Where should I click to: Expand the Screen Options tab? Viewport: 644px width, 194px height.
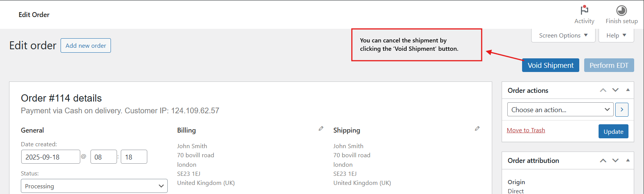(x=563, y=35)
